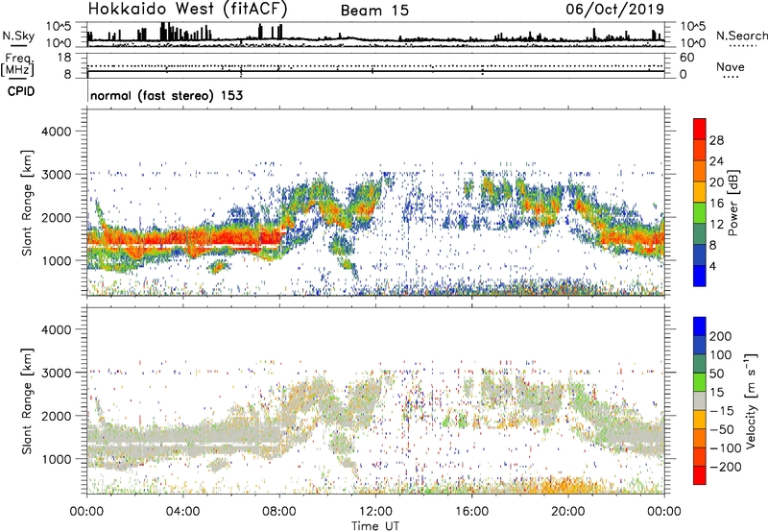
Task: Click time tick label '12:00'
Action: (x=375, y=512)
